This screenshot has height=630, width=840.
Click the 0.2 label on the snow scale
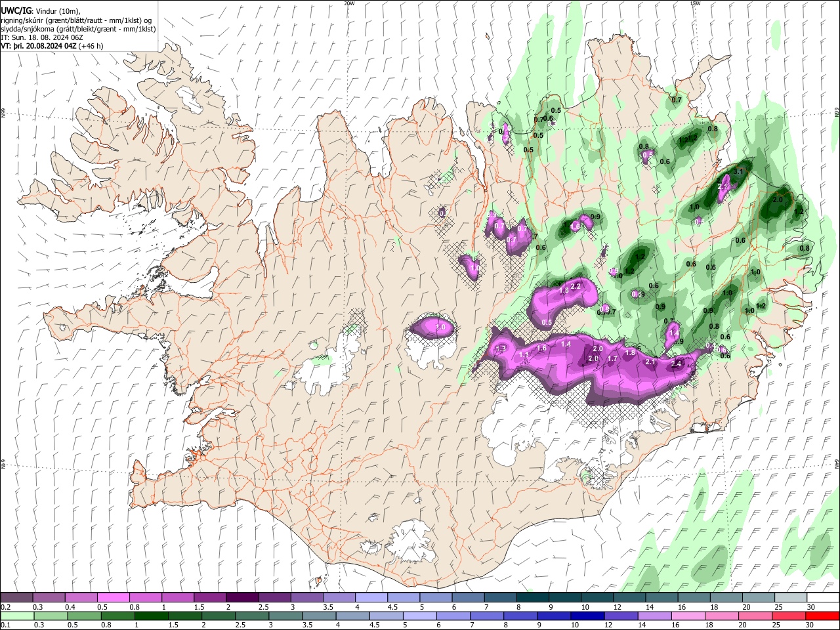pos(7,607)
